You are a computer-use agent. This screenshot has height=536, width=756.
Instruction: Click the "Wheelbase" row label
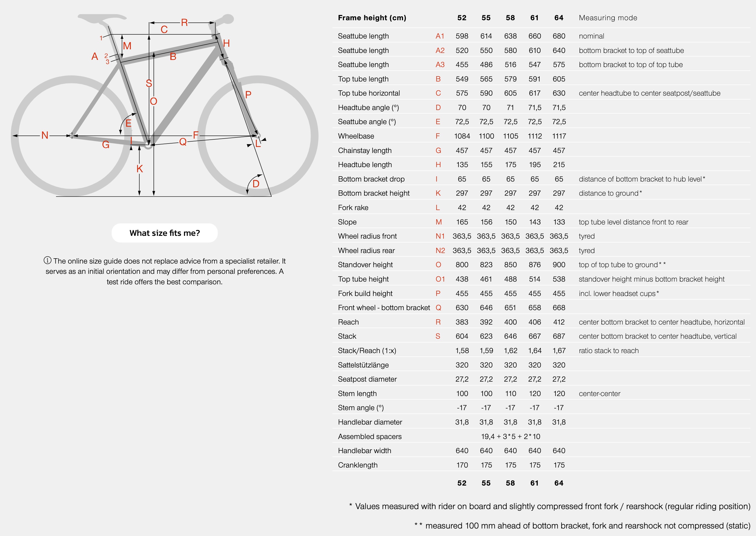356,136
